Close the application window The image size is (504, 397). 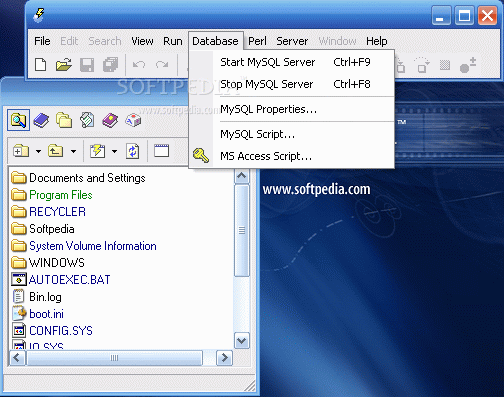487,16
